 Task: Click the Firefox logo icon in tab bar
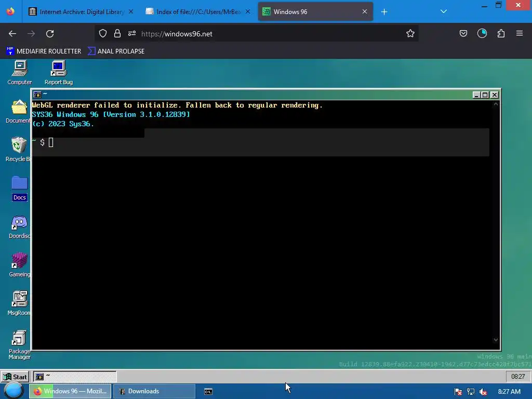tap(10, 11)
